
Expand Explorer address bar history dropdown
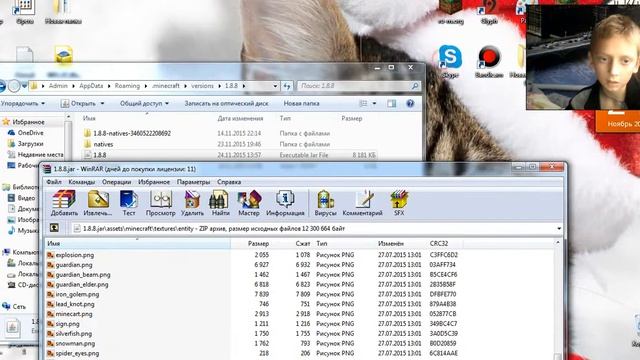click(x=275, y=86)
